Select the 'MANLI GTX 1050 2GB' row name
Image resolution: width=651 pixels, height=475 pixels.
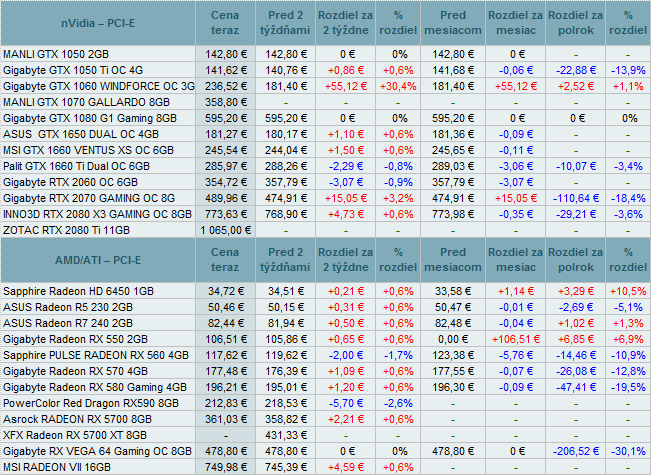point(56,54)
